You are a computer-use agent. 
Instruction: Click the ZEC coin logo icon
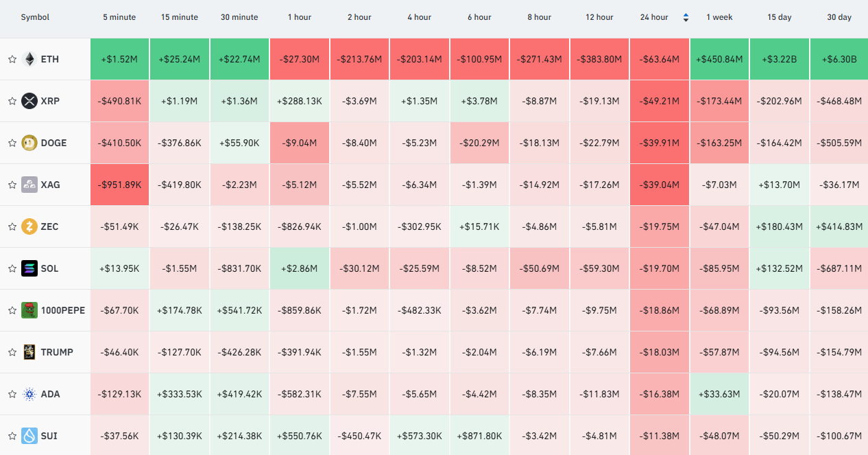[29, 227]
